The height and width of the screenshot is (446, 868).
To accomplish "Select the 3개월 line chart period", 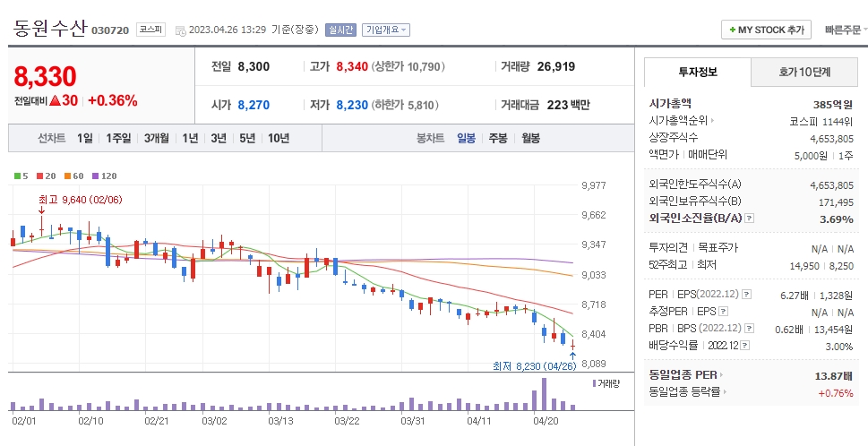I will 157,138.
